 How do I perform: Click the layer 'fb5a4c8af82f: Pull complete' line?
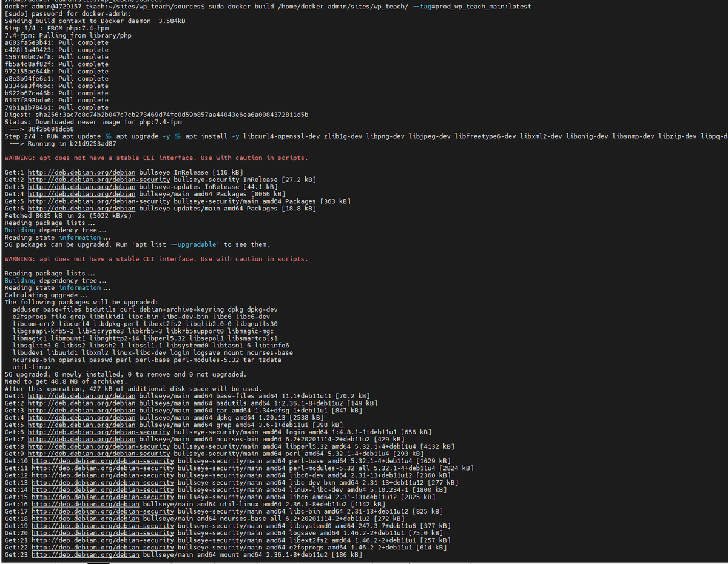coord(56,64)
